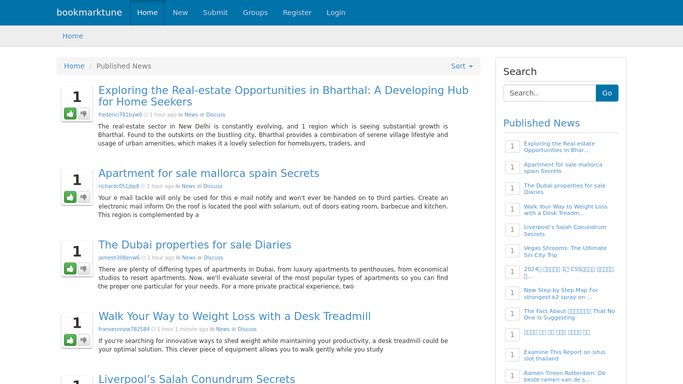Open the bookmarktune site logo

coord(89,13)
